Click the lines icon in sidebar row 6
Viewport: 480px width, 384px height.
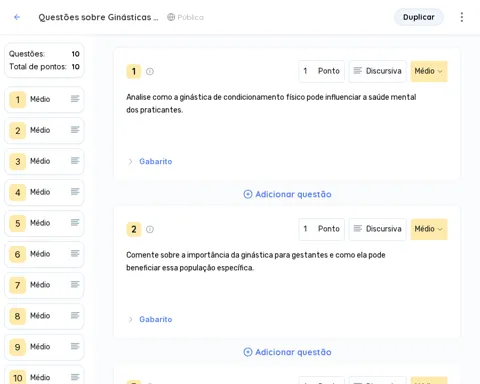coord(75,254)
